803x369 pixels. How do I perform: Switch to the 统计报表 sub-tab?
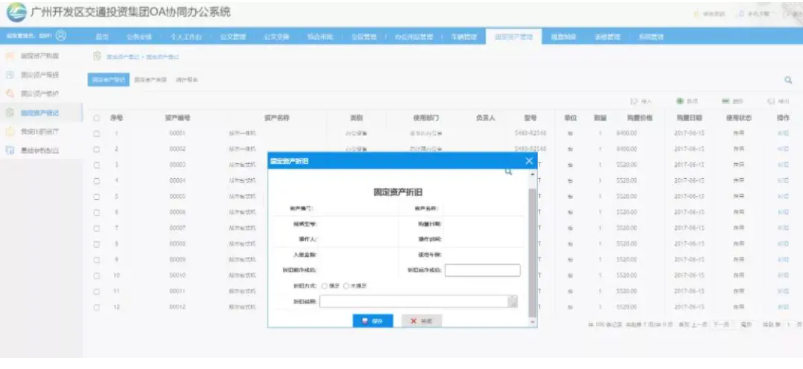(x=187, y=80)
